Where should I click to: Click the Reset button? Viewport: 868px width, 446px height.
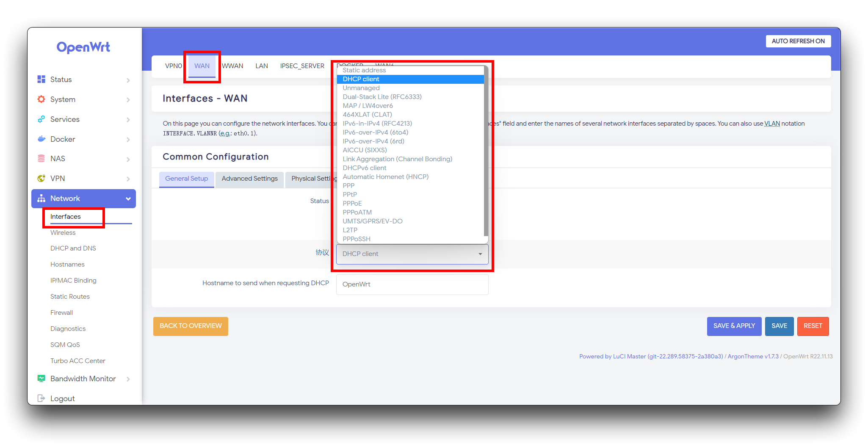point(813,326)
